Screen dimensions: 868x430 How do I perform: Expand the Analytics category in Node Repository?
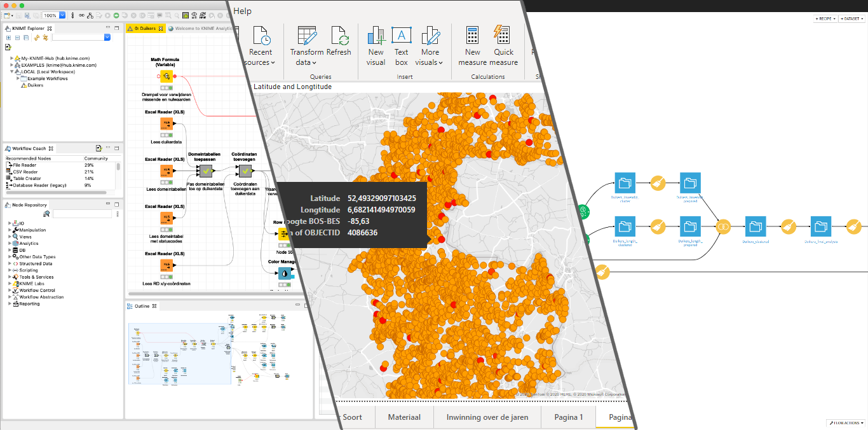pos(10,244)
